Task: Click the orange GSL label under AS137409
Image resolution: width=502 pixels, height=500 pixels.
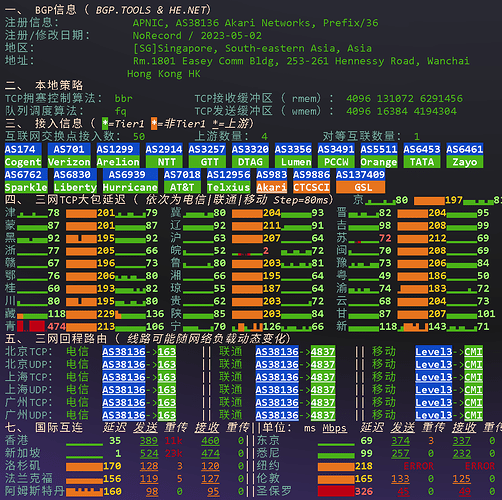Action: (360, 187)
